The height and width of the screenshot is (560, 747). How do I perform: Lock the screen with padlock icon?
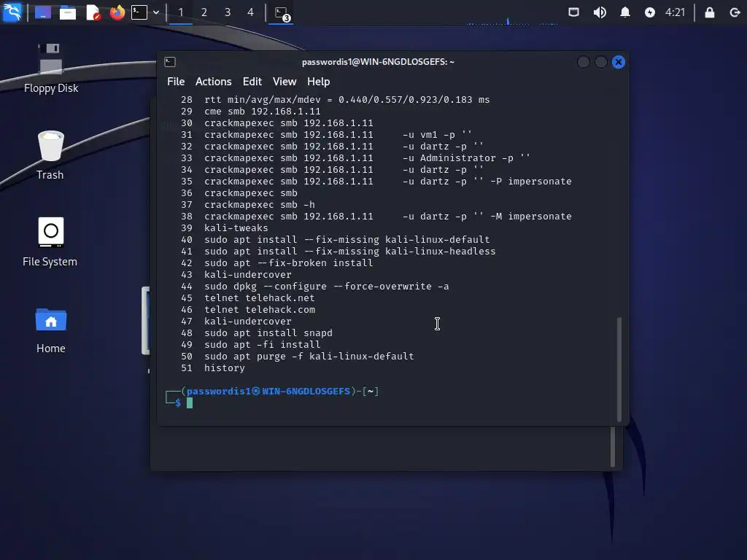pos(709,12)
